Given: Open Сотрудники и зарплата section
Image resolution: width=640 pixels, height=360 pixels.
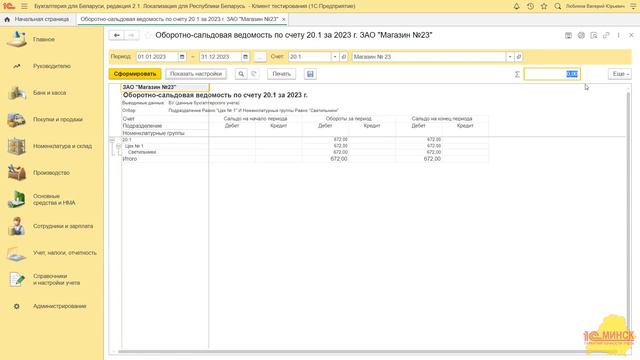Looking at the screenshot, I should [63, 226].
